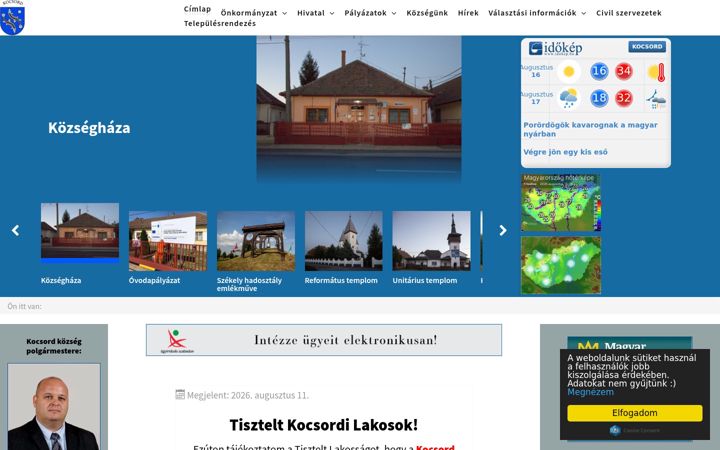Open 'Végre jön egy kis eső' link
This screenshot has height=450, width=720.
pyautogui.click(x=565, y=152)
